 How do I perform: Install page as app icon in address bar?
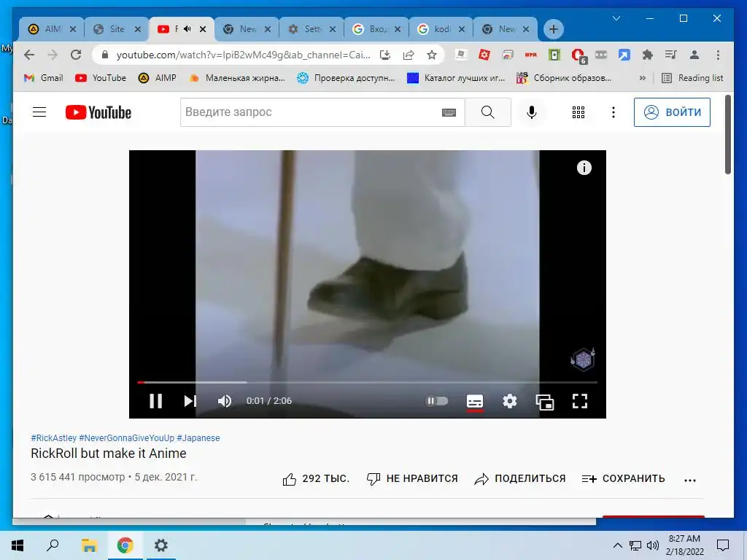pos(385,55)
